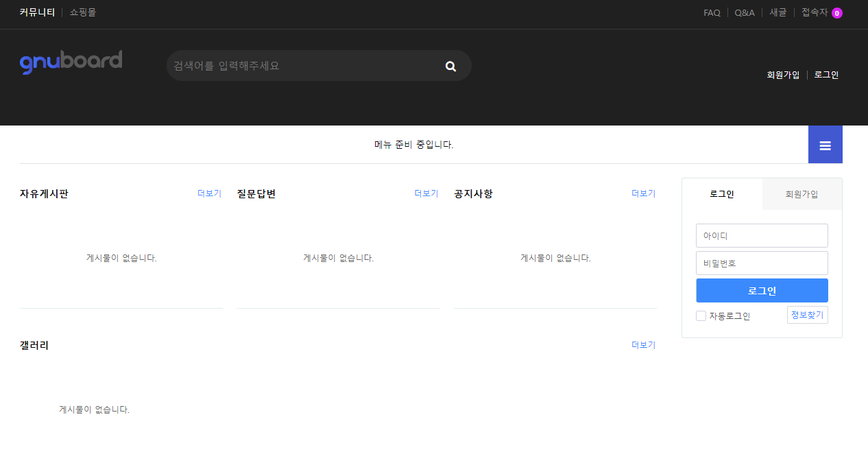Screen dimensions: 868x476
Task: Click the magnifier search icon
Action: click(450, 66)
